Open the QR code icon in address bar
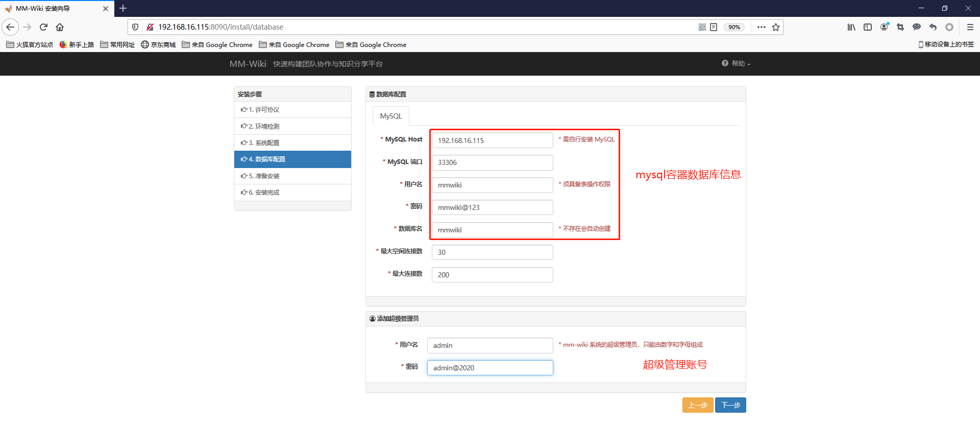This screenshot has height=427, width=980. (702, 27)
